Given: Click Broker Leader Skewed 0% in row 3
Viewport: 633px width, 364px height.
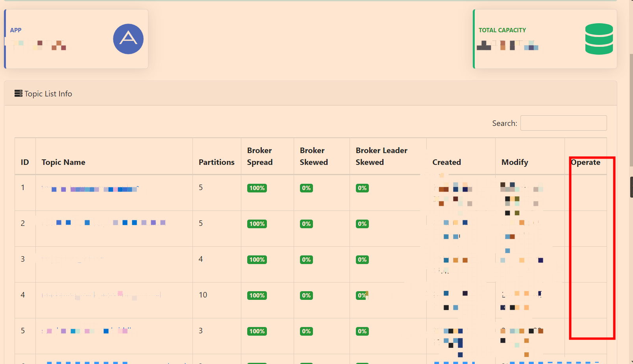Looking at the screenshot, I should pos(362,260).
